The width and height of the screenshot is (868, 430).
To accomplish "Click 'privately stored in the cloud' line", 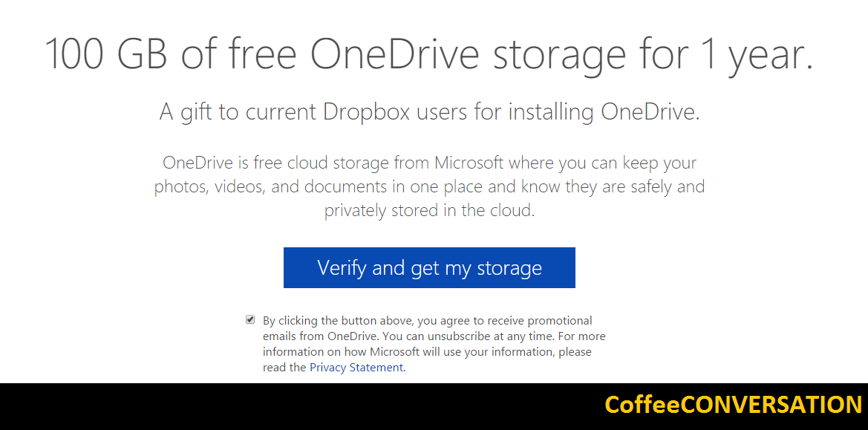I will tap(429, 211).
